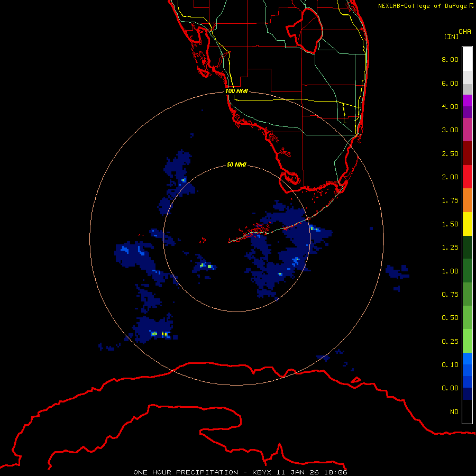Click ONE HOUR PRECIPITATION in the caption

[x=186, y=472]
